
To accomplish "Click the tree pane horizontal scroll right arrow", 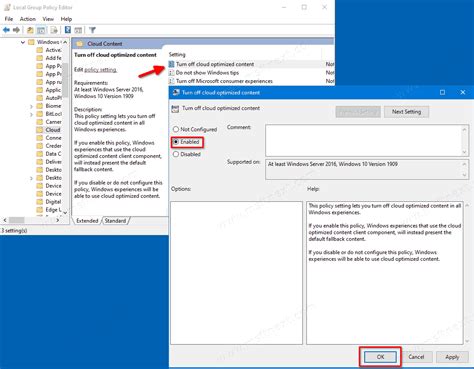I will (58, 220).
